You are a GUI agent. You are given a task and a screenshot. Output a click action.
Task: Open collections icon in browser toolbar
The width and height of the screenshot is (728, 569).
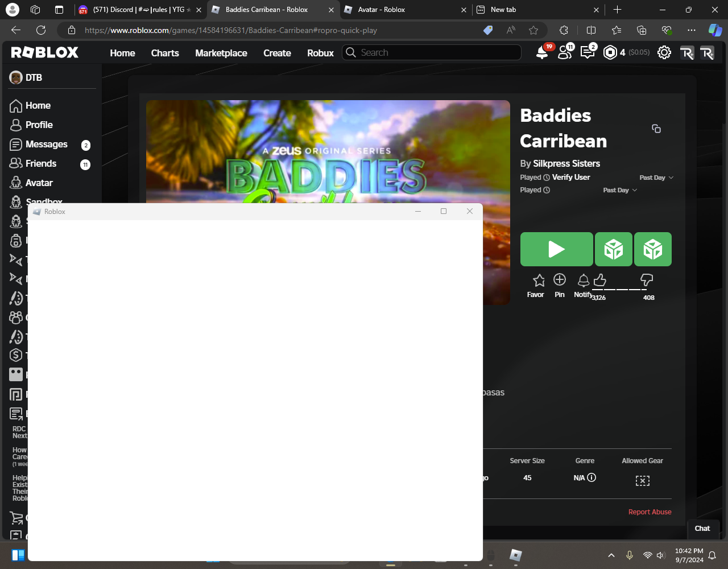tap(642, 30)
